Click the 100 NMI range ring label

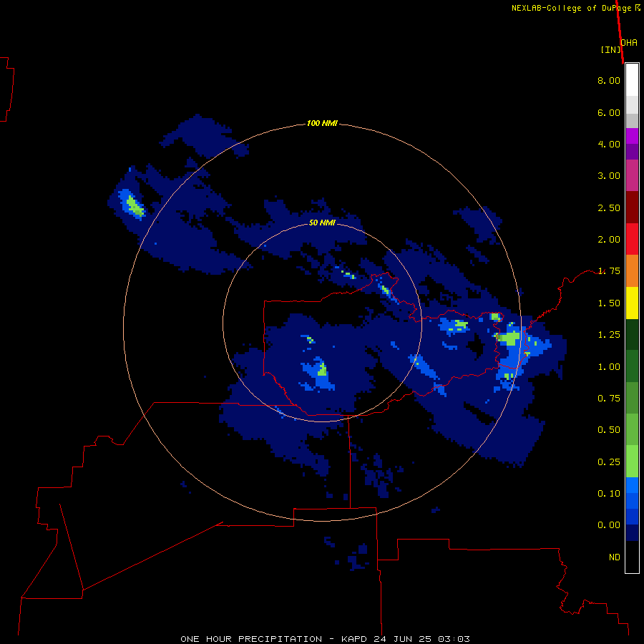tap(322, 123)
